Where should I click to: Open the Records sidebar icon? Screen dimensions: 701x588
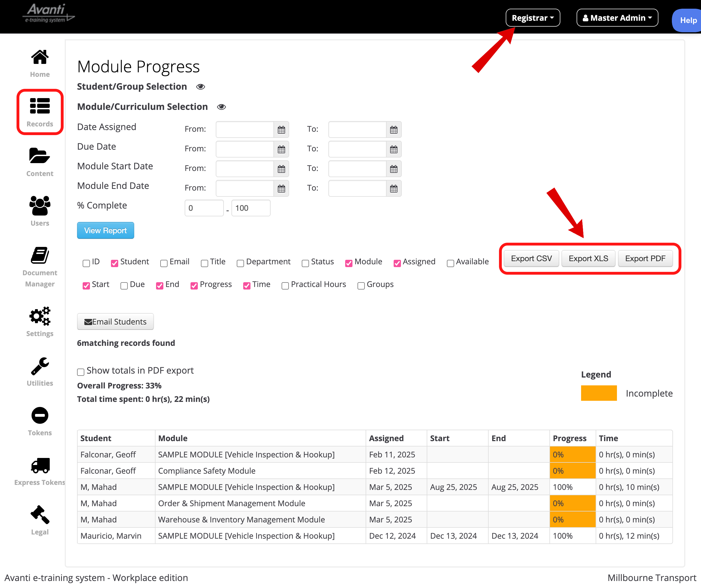[40, 106]
